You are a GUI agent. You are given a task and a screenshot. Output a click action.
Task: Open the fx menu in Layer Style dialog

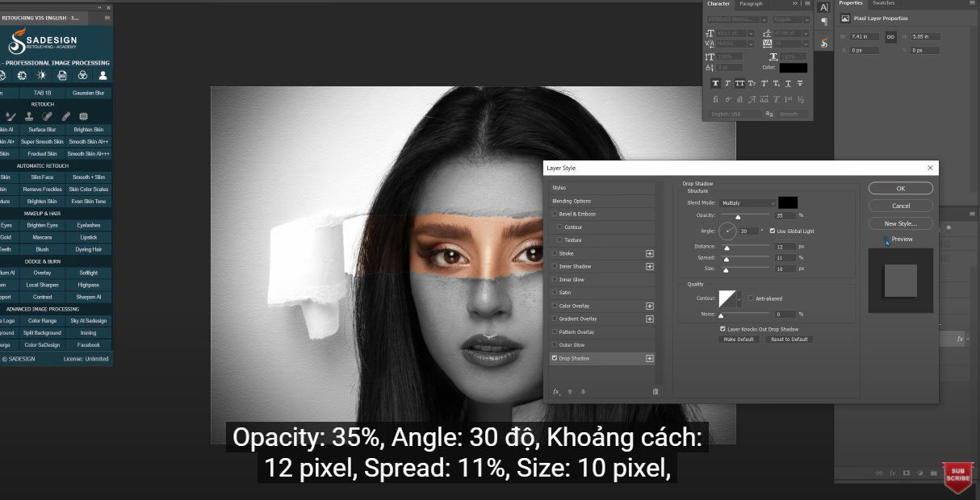[x=556, y=391]
